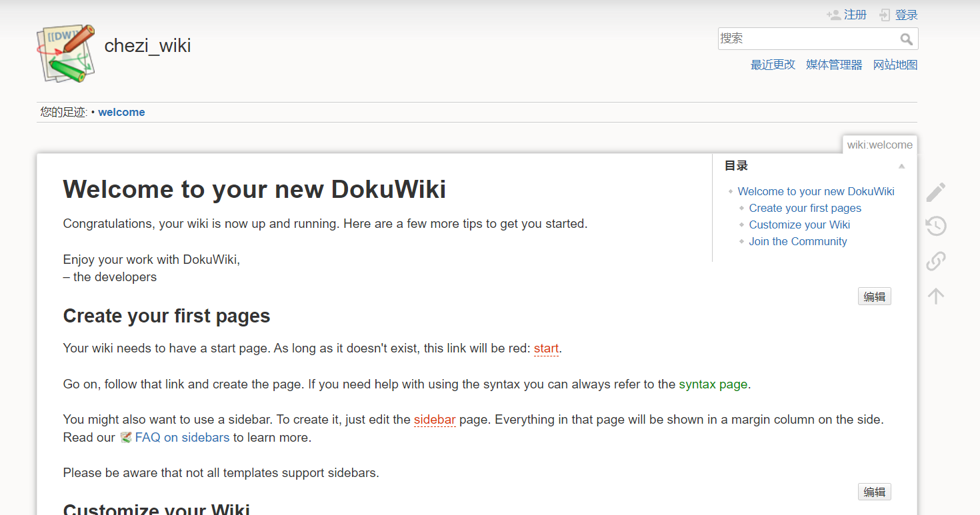Click the DokuWiki logo image
This screenshot has width=980, height=515.
[65, 54]
